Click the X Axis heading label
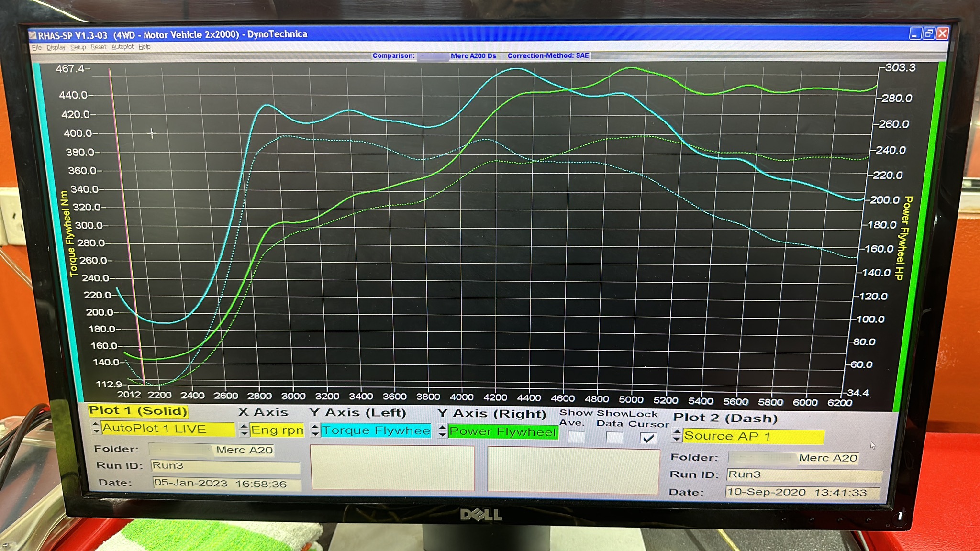 (x=263, y=412)
